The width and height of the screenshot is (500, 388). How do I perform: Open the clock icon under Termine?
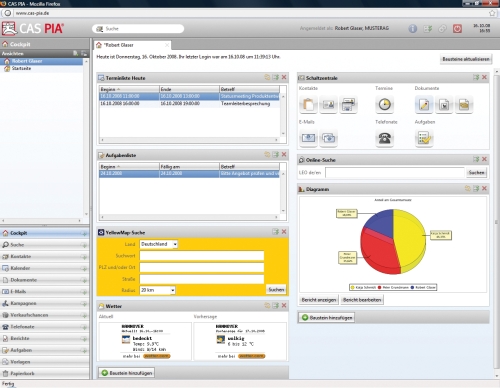(384, 105)
